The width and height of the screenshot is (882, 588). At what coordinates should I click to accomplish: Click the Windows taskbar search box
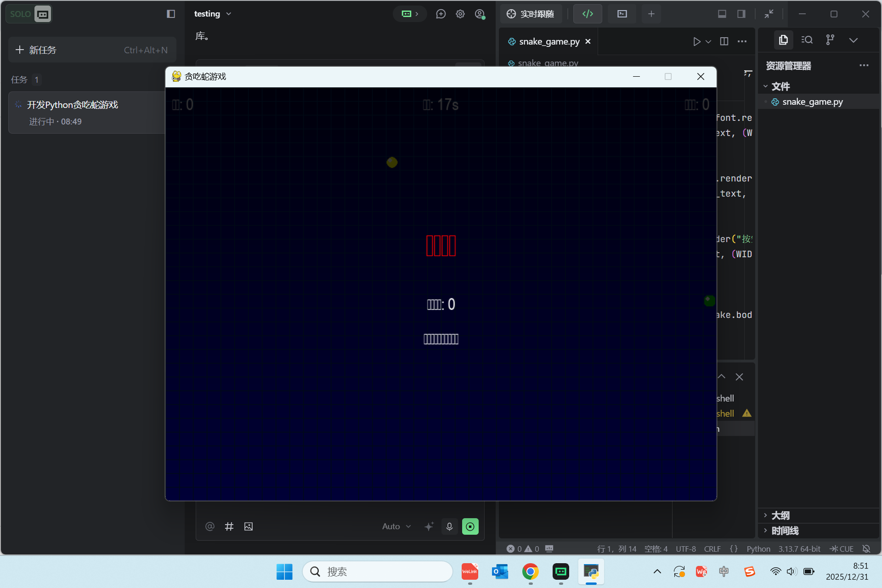tap(378, 571)
